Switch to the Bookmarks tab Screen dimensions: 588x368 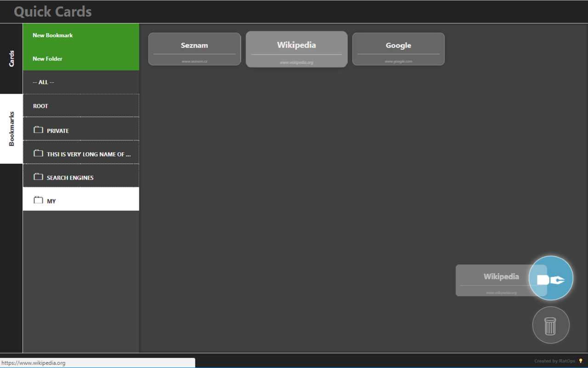tap(11, 129)
